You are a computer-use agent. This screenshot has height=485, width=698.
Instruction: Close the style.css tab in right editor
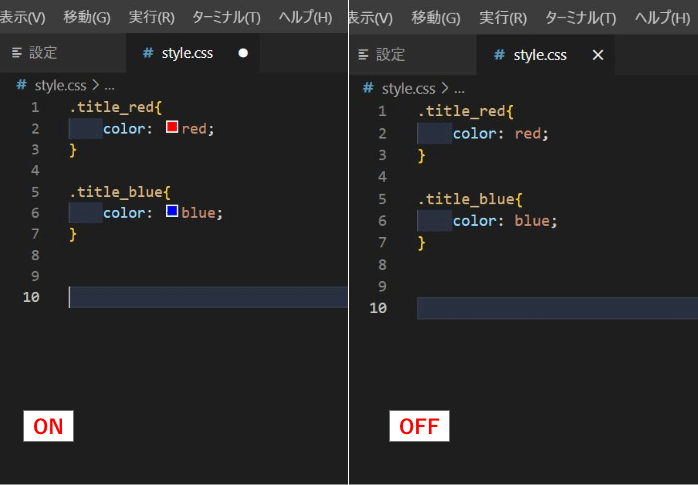click(598, 55)
